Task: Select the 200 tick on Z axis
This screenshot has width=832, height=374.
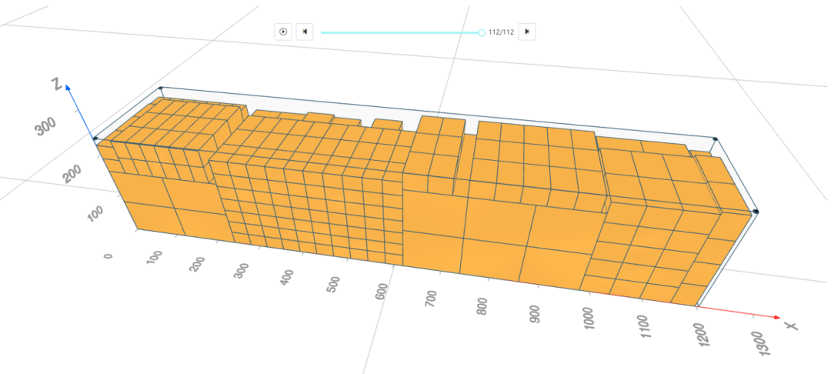Action: 73,173
